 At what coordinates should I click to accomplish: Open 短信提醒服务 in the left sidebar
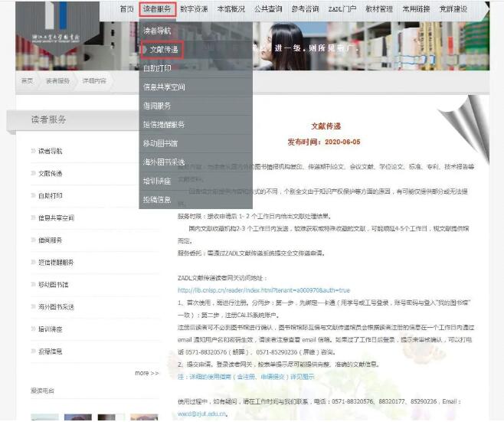[x=56, y=262]
